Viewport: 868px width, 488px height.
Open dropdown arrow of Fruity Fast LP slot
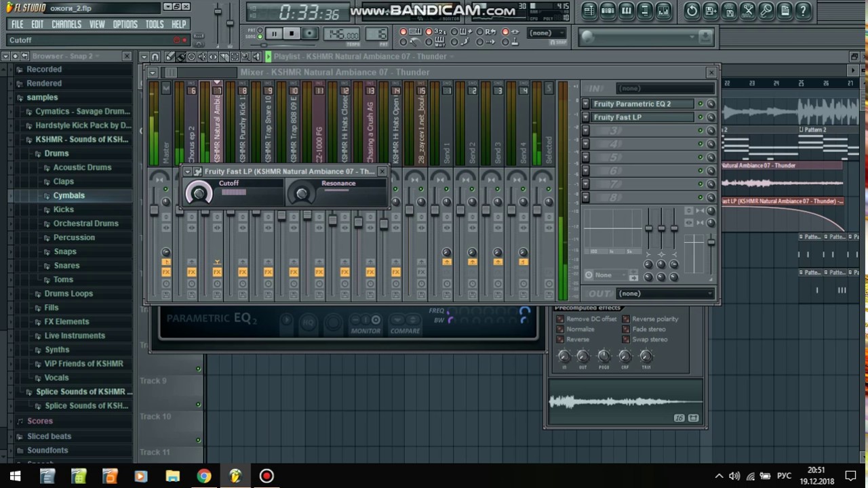point(586,117)
